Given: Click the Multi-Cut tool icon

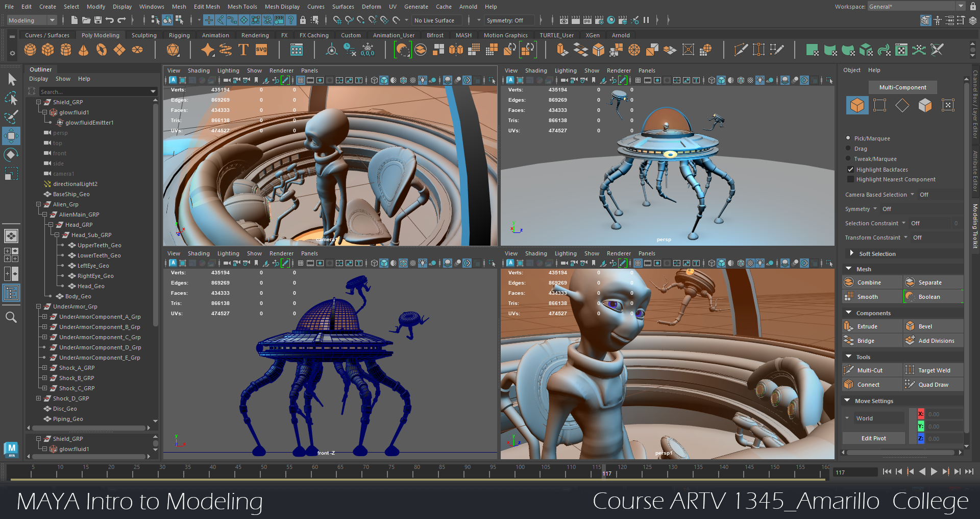Looking at the screenshot, I should [849, 370].
